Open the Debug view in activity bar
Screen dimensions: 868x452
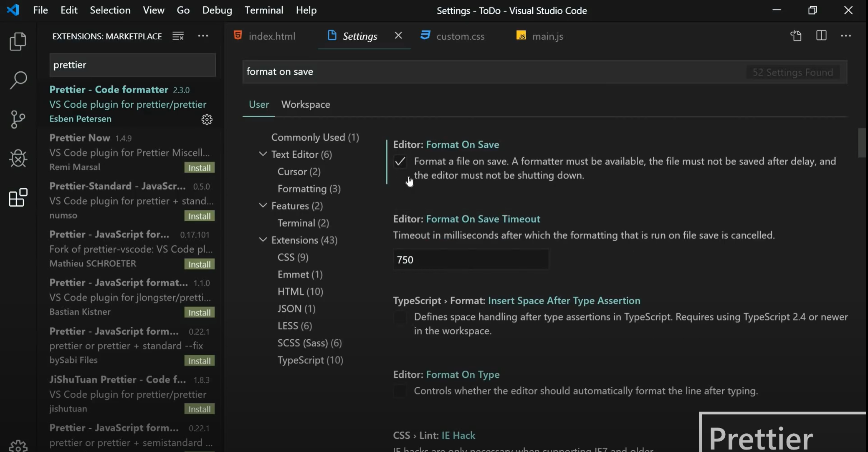point(18,159)
